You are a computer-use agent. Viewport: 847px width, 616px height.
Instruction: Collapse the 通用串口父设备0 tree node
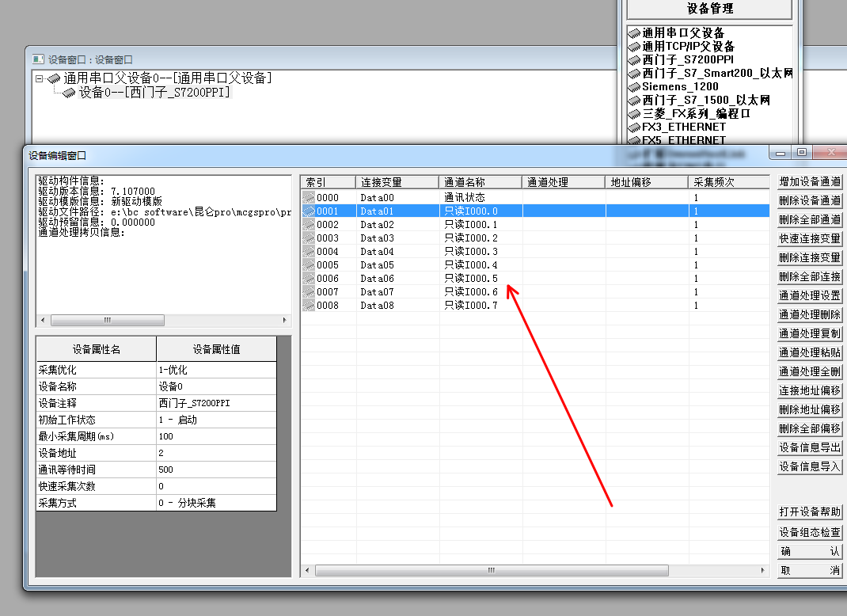point(40,78)
